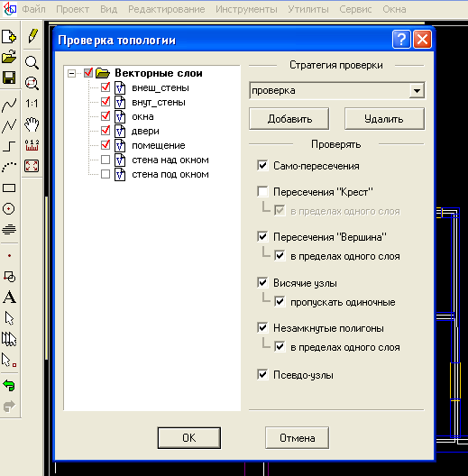Collapse the Векторные слои tree node

click(x=71, y=73)
